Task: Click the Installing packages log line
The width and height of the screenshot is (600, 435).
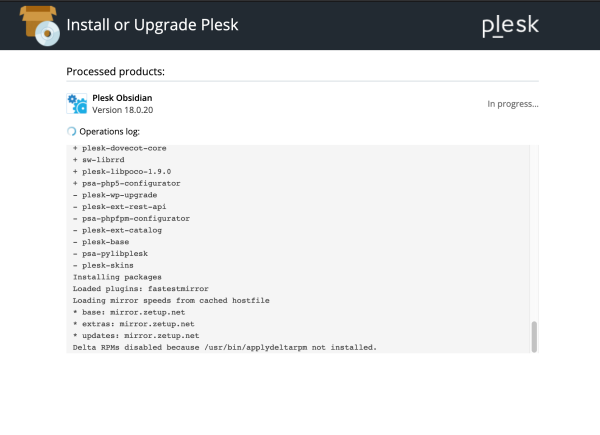Action: tap(117, 277)
